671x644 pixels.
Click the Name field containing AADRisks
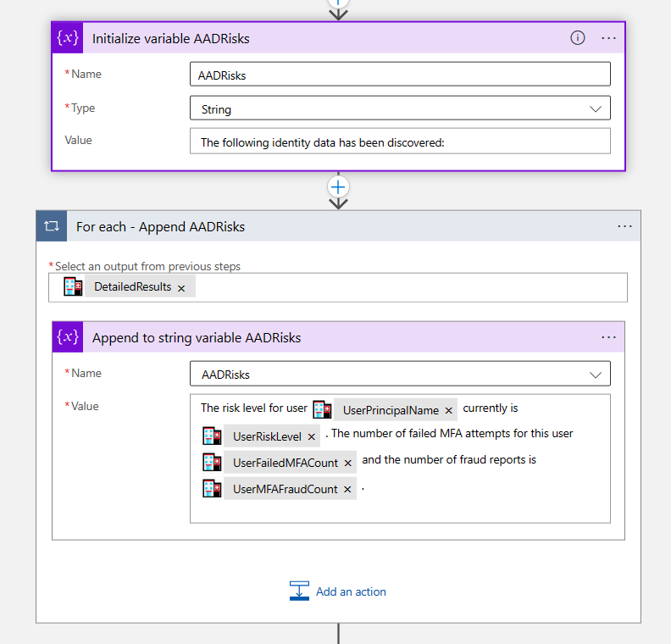[399, 75]
